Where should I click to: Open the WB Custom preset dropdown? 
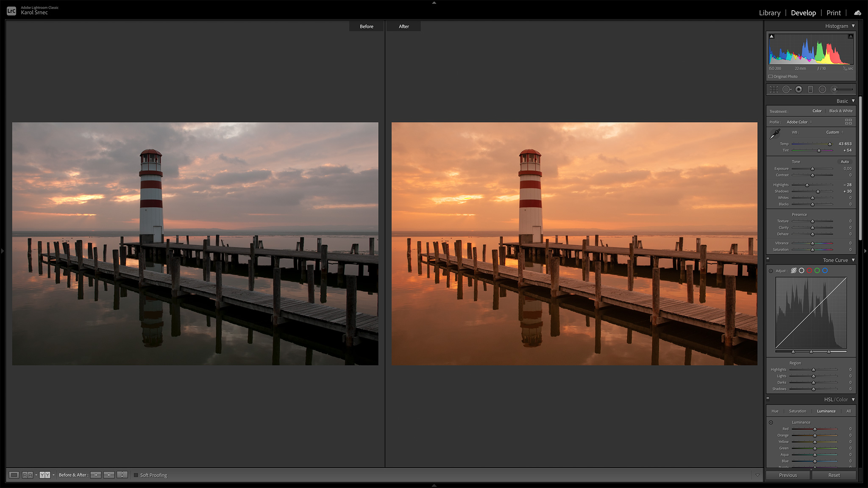coord(835,132)
